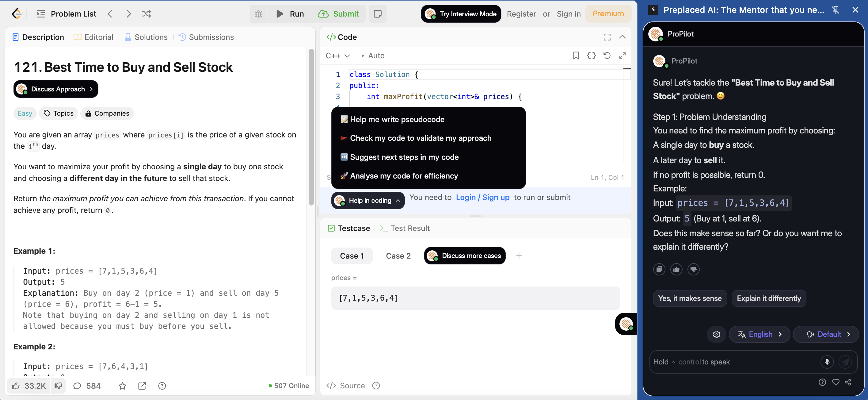Reply Yes, it makes sense
Screen dimensions: 868x400
[690, 298]
